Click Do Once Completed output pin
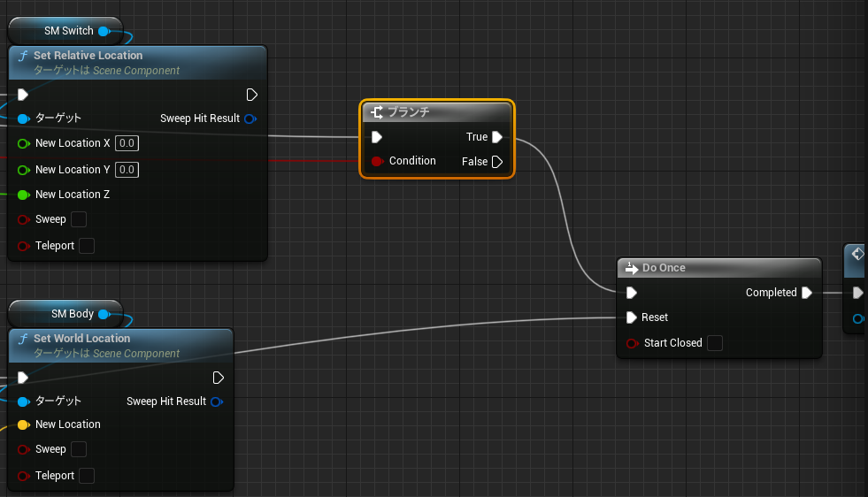Image resolution: width=868 pixels, height=497 pixels. pos(807,292)
